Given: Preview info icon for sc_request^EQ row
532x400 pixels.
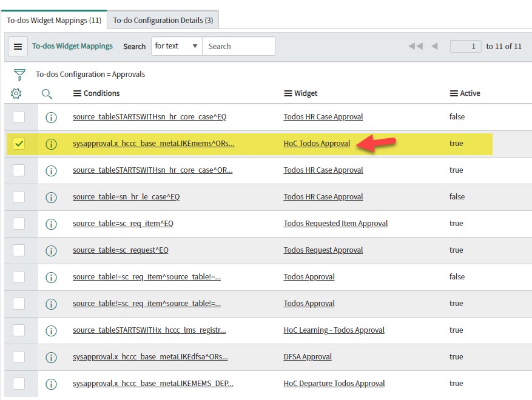Looking at the screenshot, I should [x=51, y=251].
